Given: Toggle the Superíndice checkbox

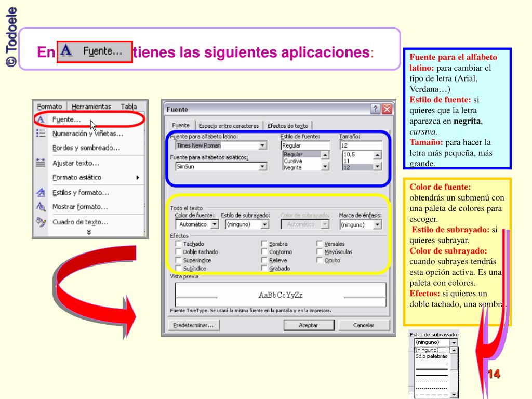Looking at the screenshot, I should click(178, 260).
